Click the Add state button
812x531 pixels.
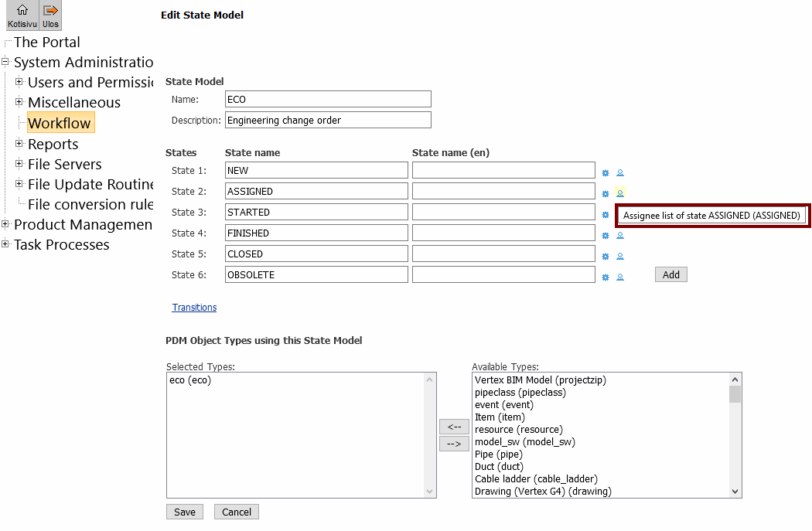click(x=670, y=274)
